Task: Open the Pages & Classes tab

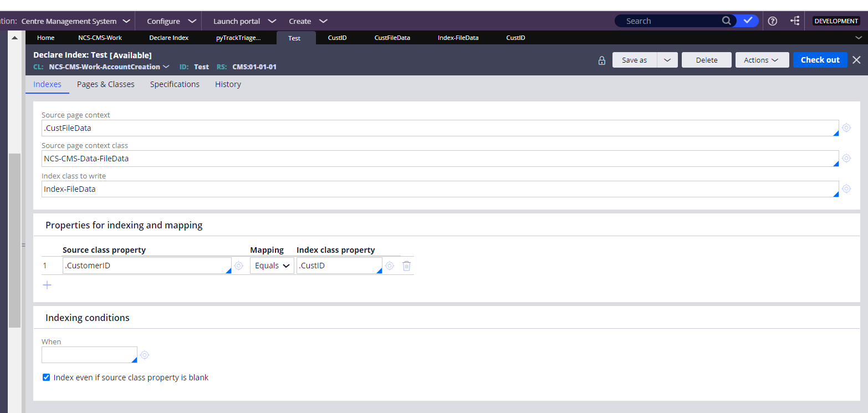Action: (x=106, y=84)
